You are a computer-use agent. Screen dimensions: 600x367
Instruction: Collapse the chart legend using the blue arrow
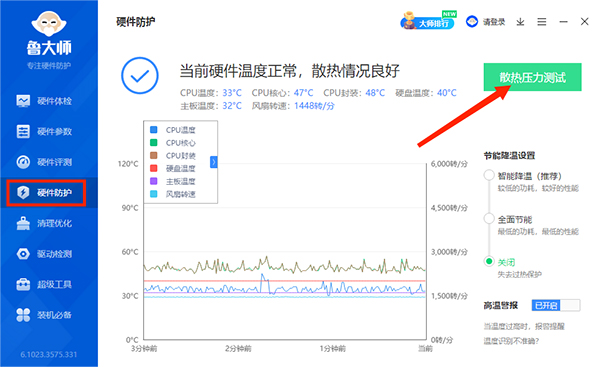[x=214, y=162]
